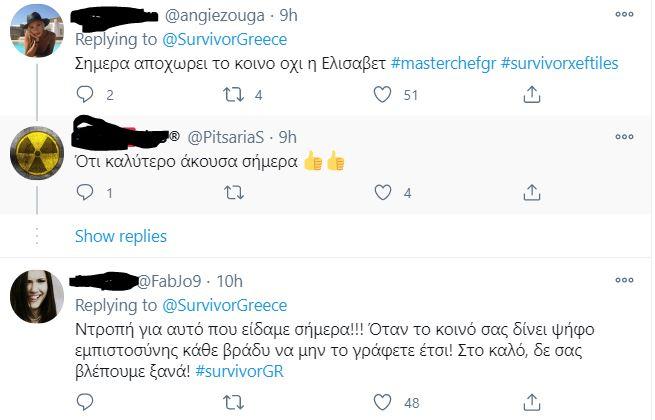Screen dimensions: 655x420
Task: Open the radioactive symbol profile avatar
Action: point(37,153)
